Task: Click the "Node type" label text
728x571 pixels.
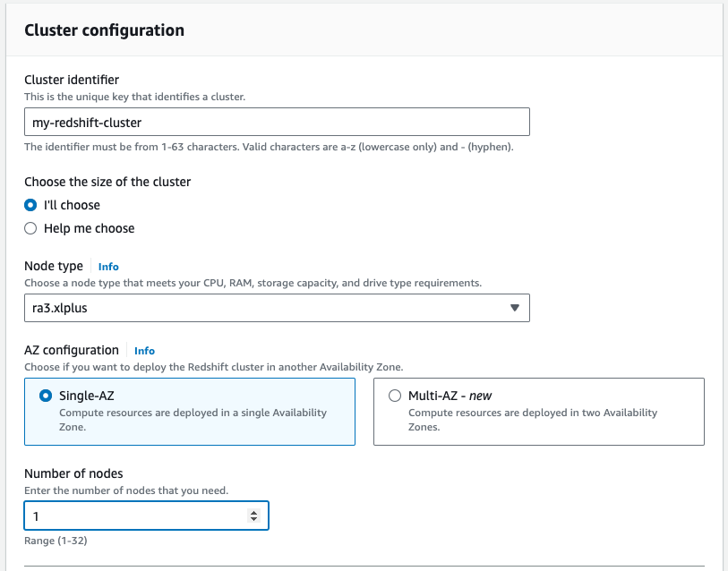Action: point(54,266)
